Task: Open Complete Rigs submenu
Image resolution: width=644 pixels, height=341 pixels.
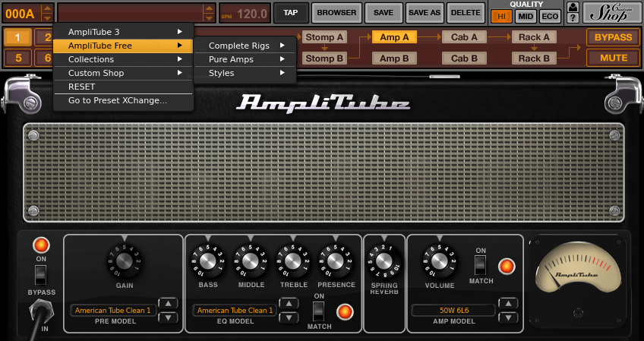Action: coord(245,46)
